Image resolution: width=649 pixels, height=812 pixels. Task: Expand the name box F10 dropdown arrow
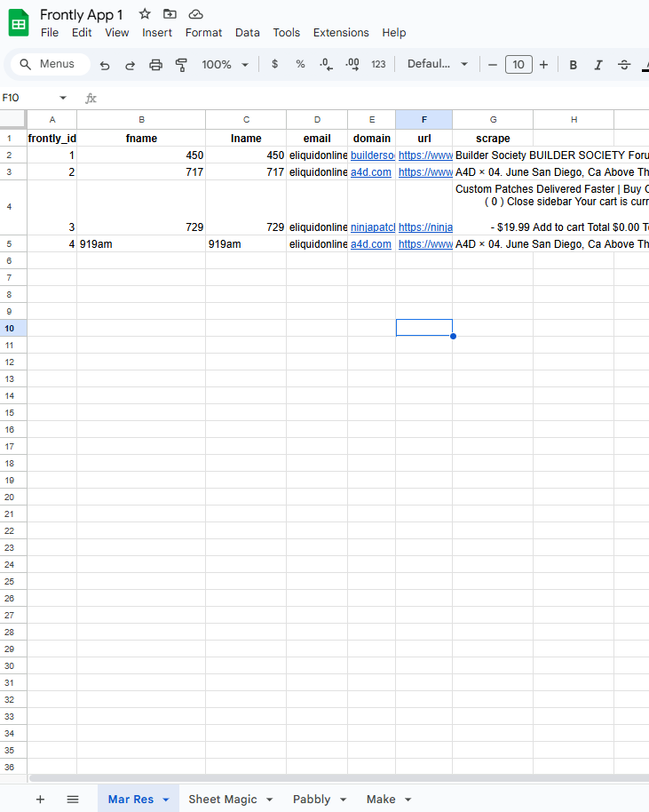(63, 98)
